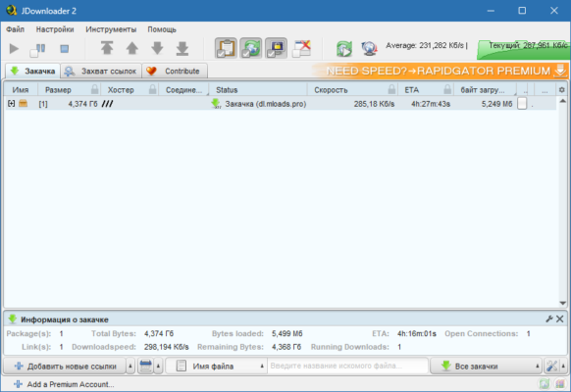Switch to the Закачка tab

pos(32,71)
